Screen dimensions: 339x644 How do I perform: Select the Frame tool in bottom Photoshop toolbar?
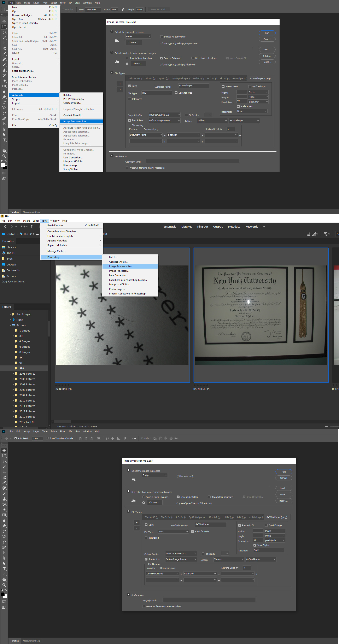(4, 477)
